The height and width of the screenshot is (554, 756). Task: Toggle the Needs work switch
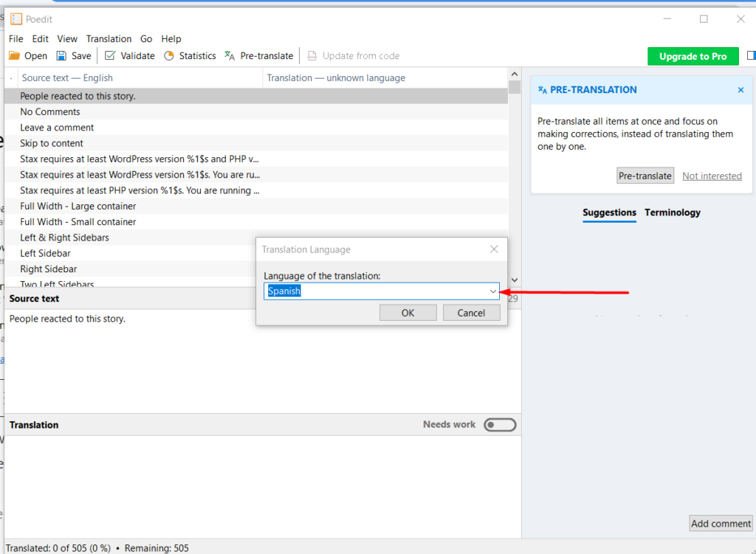(500, 425)
